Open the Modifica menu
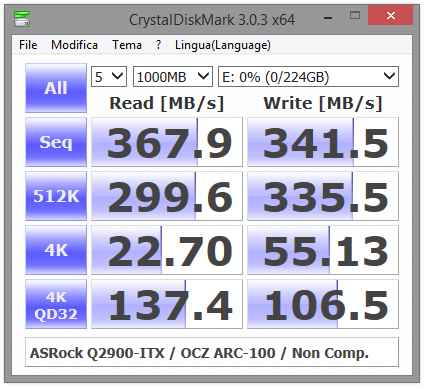Viewport: 424px width, 389px height. (74, 45)
